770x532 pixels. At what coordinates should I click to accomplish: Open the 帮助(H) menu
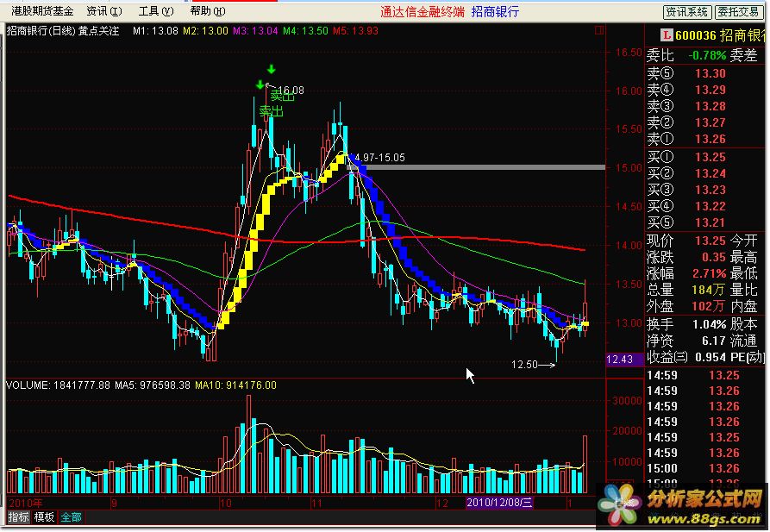coord(208,11)
